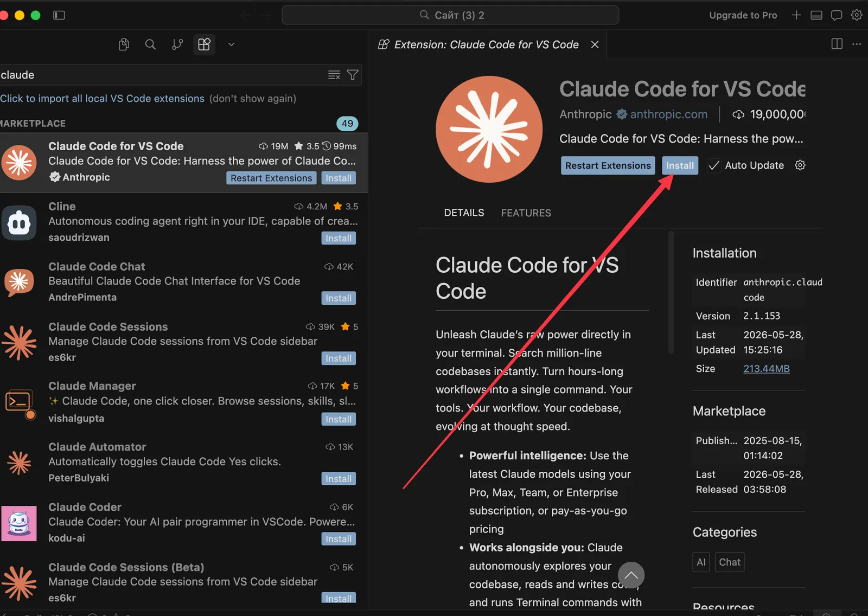Switch to the Extension: Claude Code tab
The image size is (868, 616).
(x=487, y=44)
